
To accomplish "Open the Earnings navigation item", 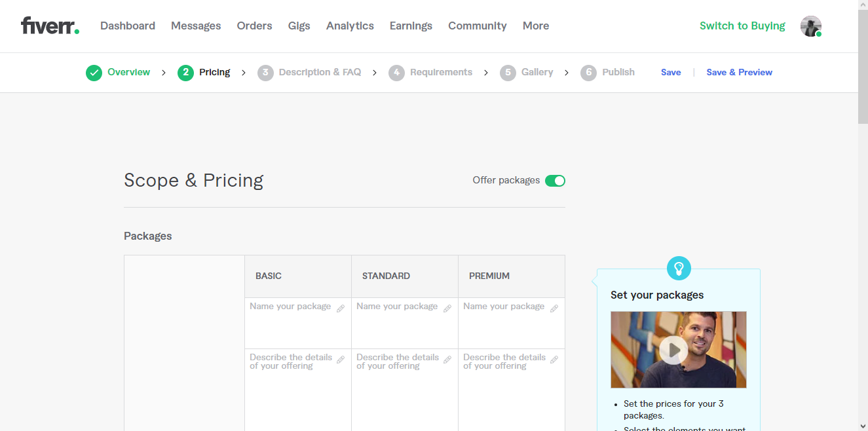I will (411, 26).
